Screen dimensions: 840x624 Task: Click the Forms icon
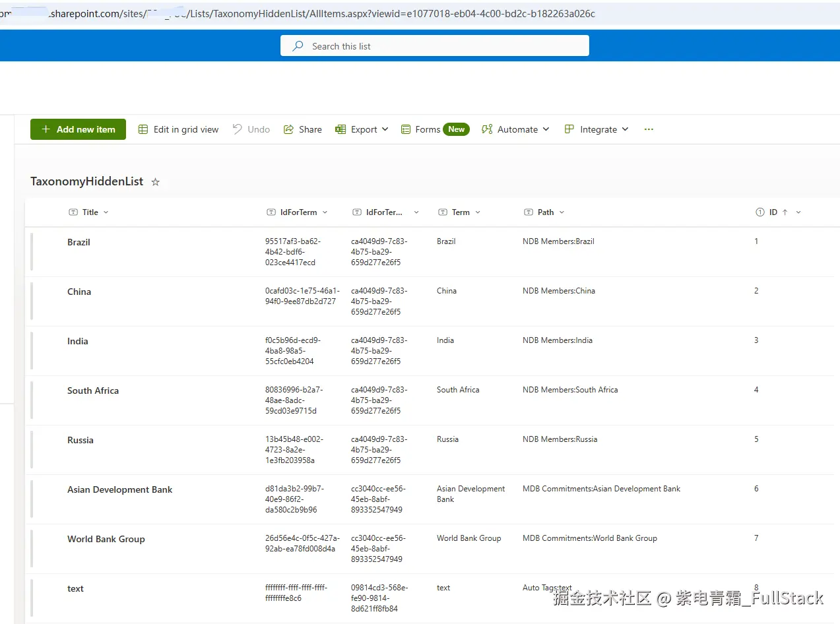click(x=406, y=129)
